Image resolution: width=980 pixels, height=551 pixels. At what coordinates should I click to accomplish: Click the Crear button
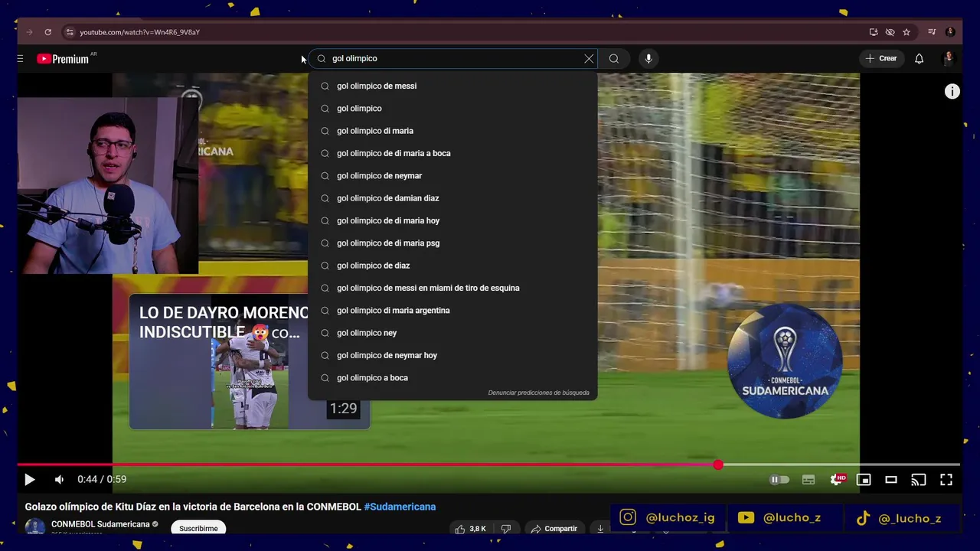pyautogui.click(x=880, y=58)
